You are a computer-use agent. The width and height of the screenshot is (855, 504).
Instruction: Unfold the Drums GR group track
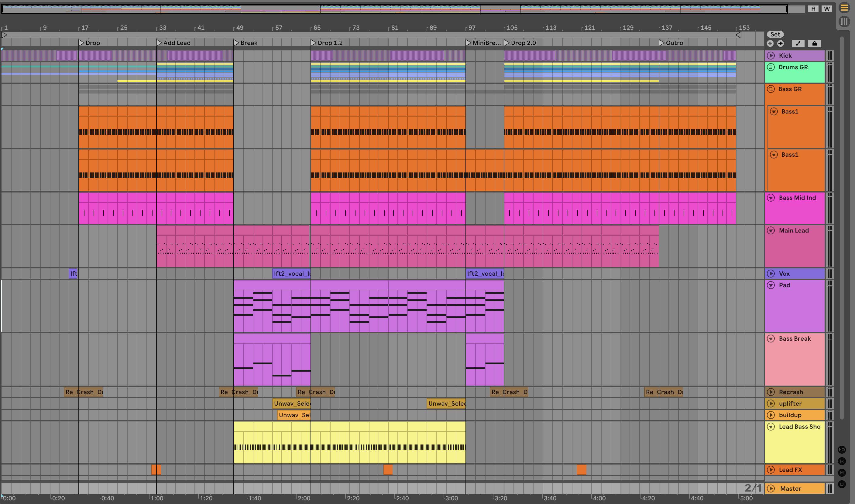click(771, 67)
